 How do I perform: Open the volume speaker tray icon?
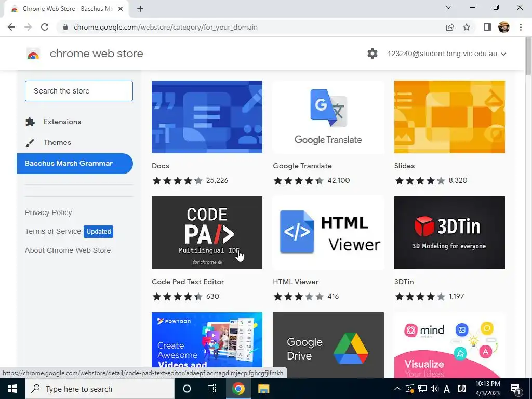434,389
